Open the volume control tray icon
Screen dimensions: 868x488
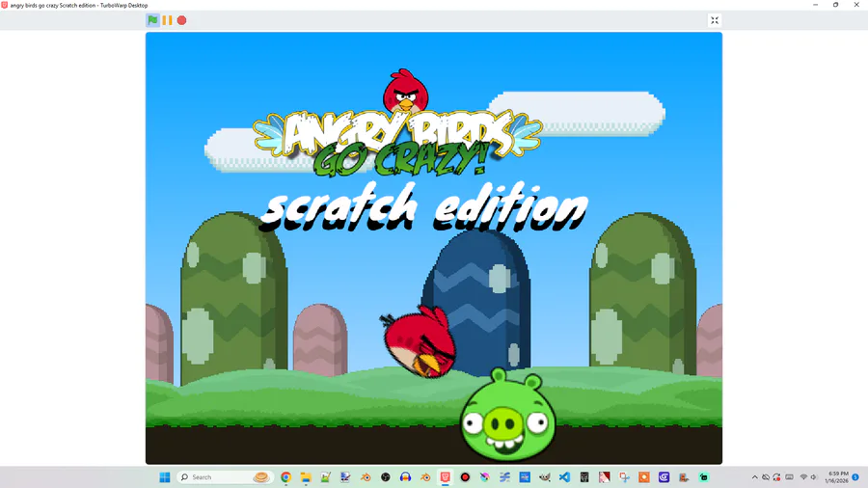click(814, 477)
